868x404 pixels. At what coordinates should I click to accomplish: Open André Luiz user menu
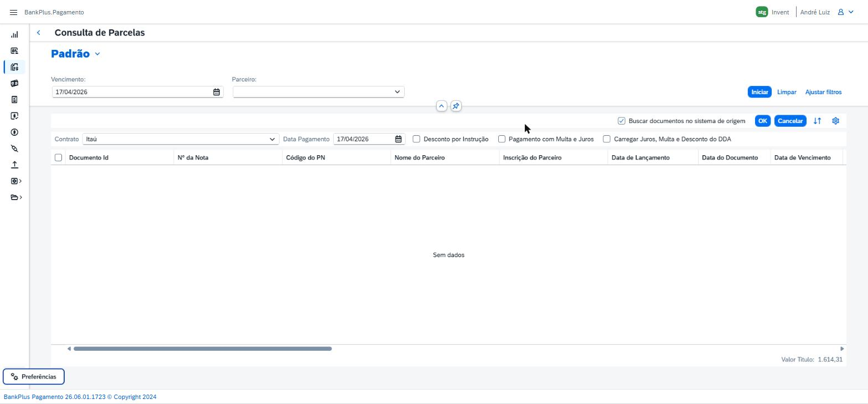[826, 12]
